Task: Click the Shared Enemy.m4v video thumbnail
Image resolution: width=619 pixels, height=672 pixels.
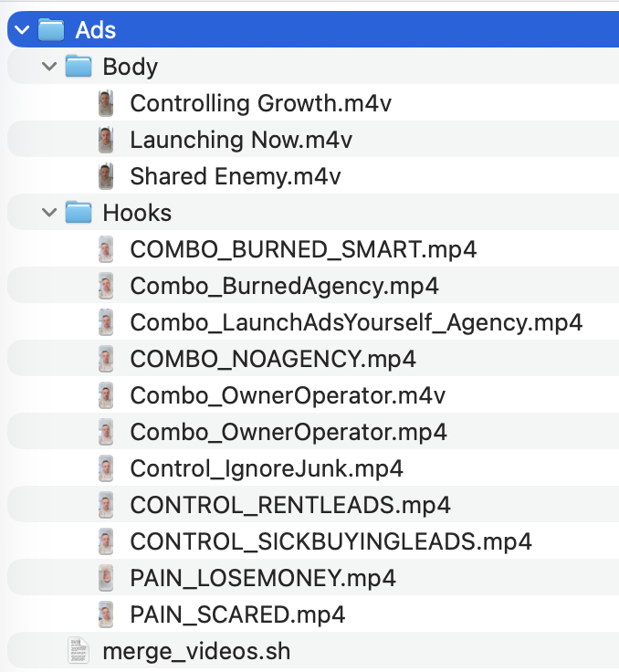Action: [106, 176]
